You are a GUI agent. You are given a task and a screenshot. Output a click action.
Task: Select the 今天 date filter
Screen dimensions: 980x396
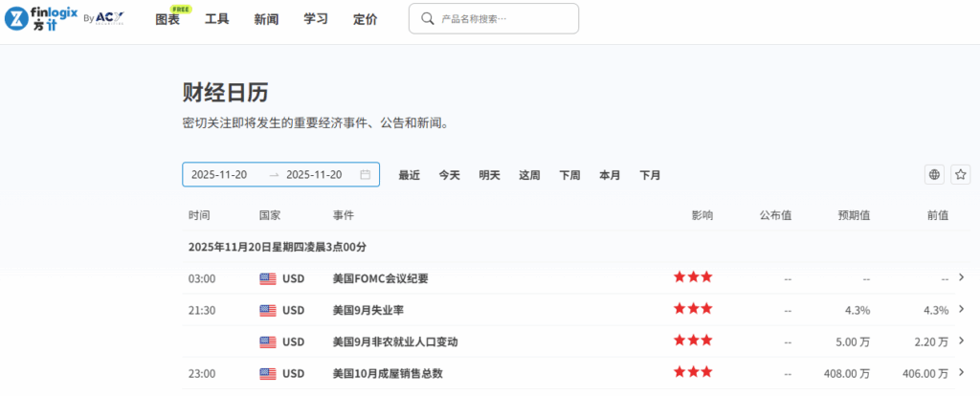point(449,175)
